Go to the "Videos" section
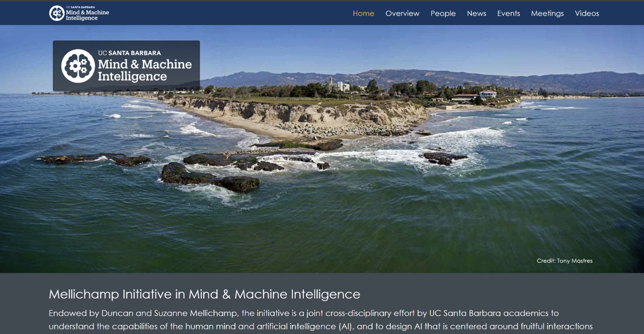The height and width of the screenshot is (334, 644). (587, 14)
